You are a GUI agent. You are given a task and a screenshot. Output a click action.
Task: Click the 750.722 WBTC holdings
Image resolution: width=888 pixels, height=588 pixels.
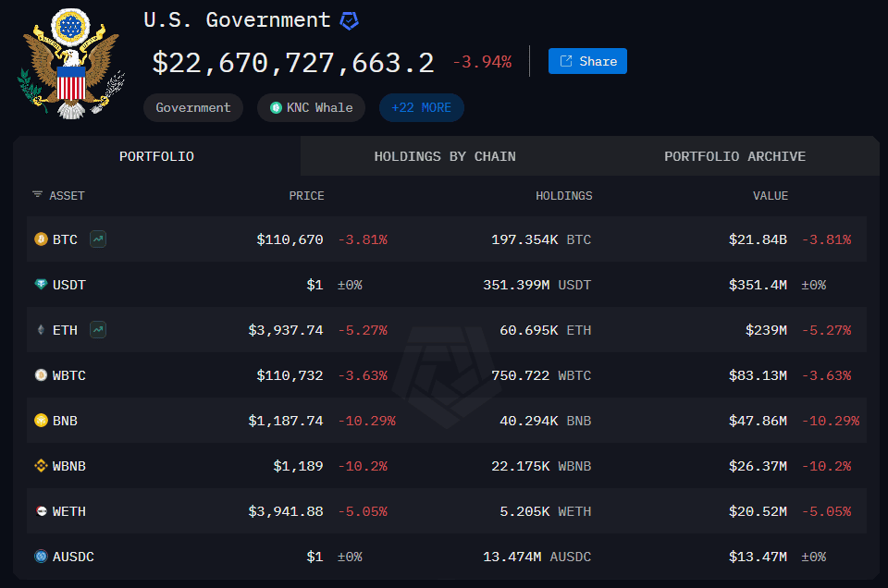(x=541, y=375)
